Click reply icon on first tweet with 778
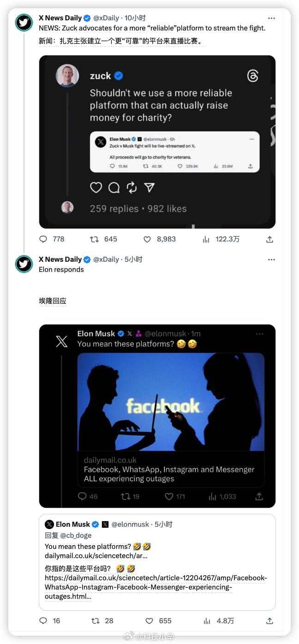 [x=43, y=239]
